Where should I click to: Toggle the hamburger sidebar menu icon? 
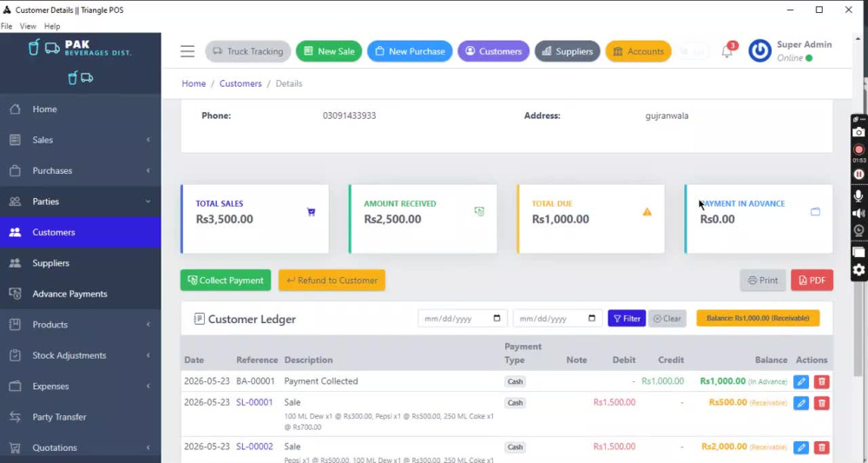pos(187,51)
